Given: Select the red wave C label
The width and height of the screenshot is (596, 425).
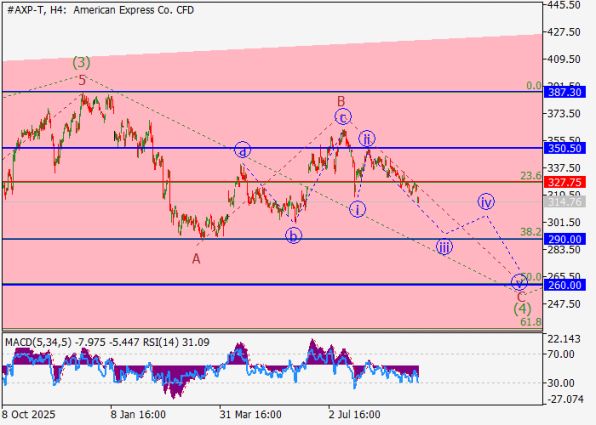Looking at the screenshot, I should click(x=522, y=297).
